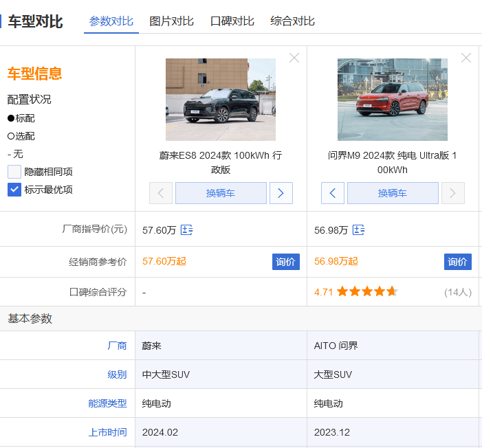The image size is (482, 448).
Task: Click the 车型信息 heading
Action: 34,74
